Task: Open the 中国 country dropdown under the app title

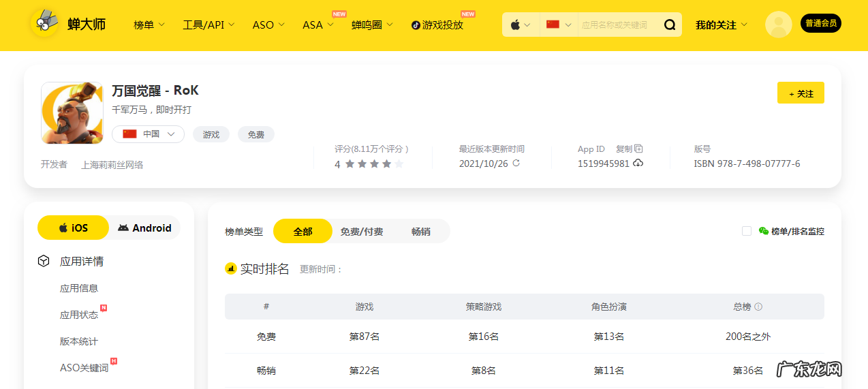Action: [x=148, y=134]
